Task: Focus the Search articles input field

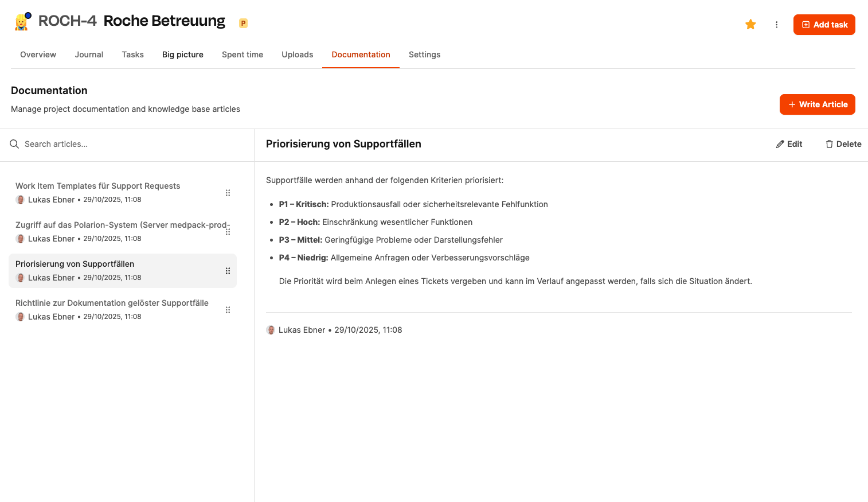Action: pyautogui.click(x=126, y=144)
